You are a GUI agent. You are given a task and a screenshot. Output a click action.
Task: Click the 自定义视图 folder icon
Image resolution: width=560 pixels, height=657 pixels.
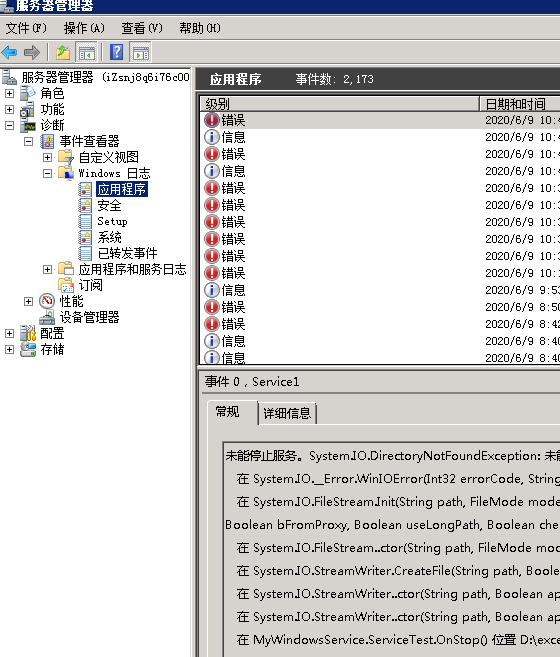(66, 157)
